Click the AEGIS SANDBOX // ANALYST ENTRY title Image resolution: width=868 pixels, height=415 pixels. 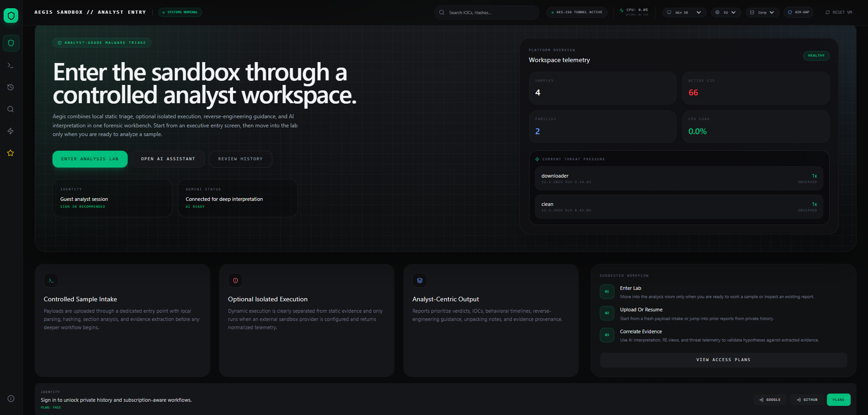(x=90, y=12)
